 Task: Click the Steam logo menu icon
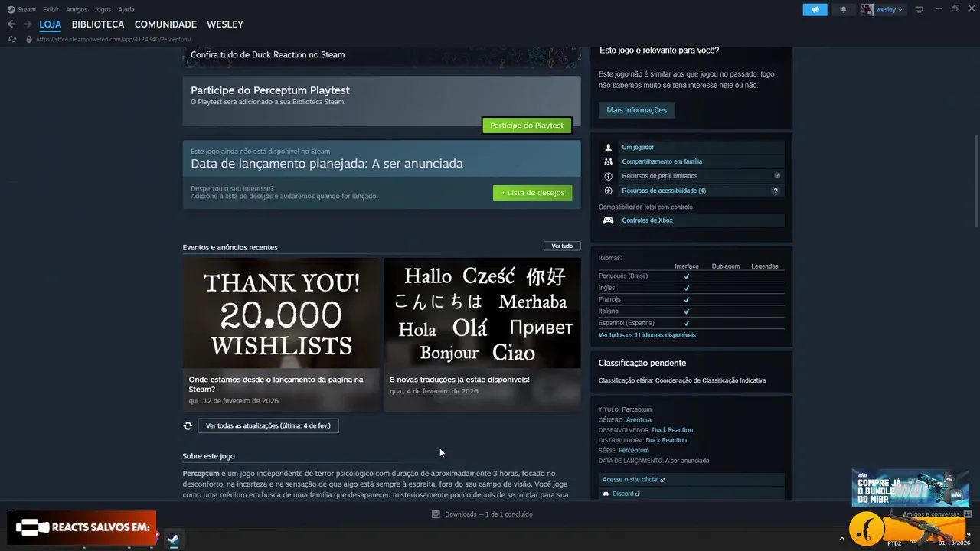click(11, 9)
